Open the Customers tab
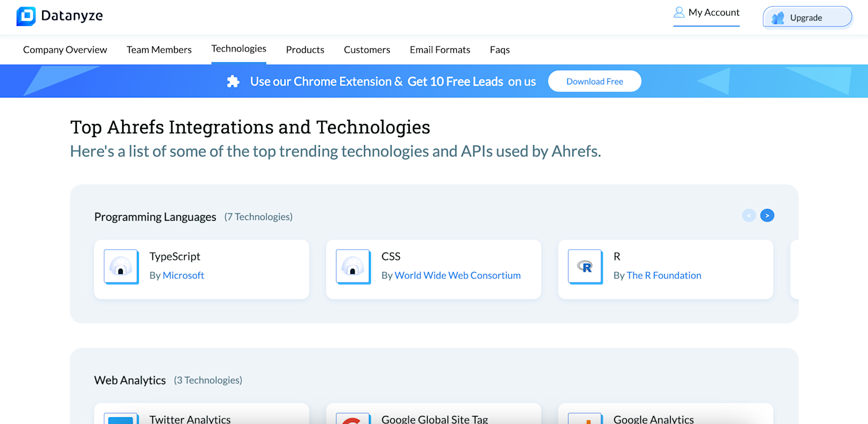Screen dimensions: 868x424 [x=367, y=50]
